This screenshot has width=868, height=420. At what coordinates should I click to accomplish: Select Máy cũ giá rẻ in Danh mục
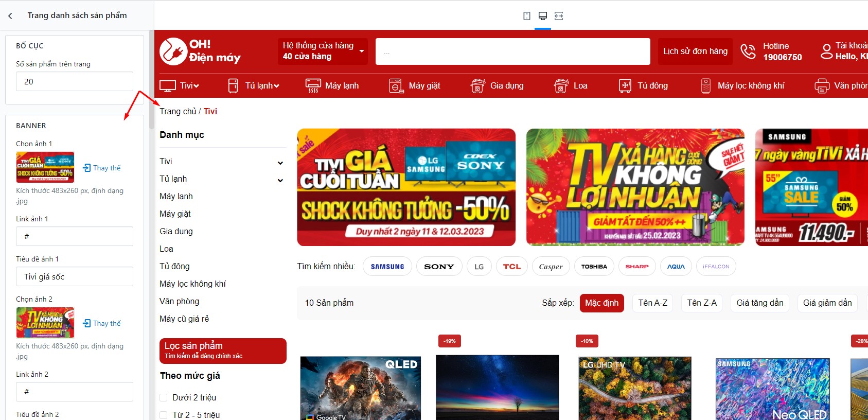click(184, 319)
